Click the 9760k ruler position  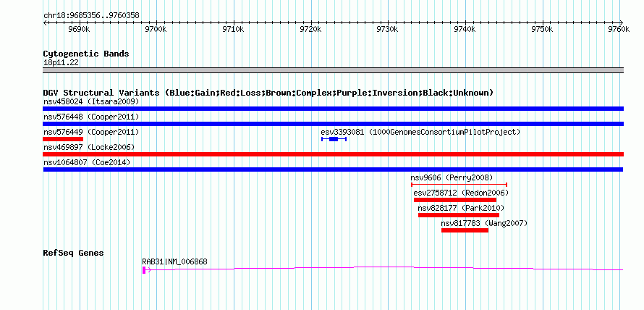[619, 29]
